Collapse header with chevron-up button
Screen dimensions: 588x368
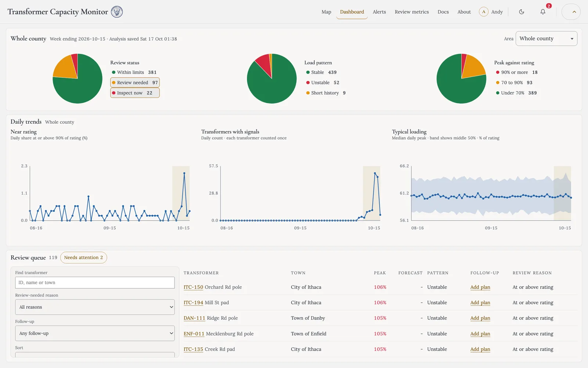[571, 12]
